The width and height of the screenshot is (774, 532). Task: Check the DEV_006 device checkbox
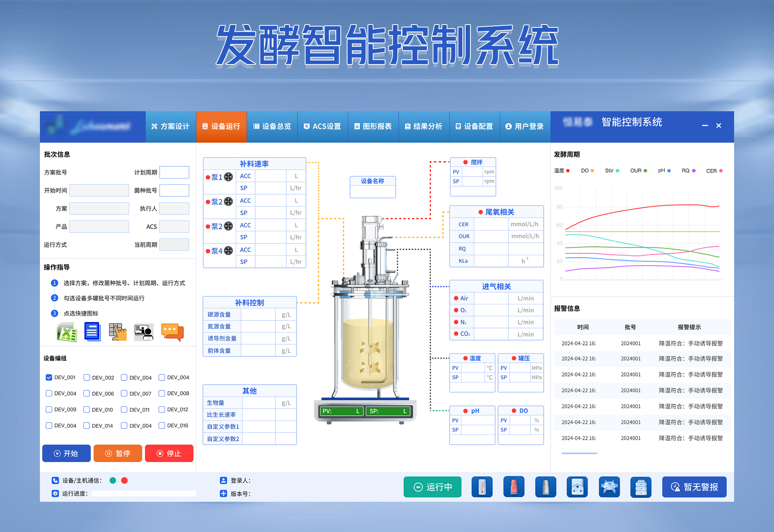pos(87,393)
